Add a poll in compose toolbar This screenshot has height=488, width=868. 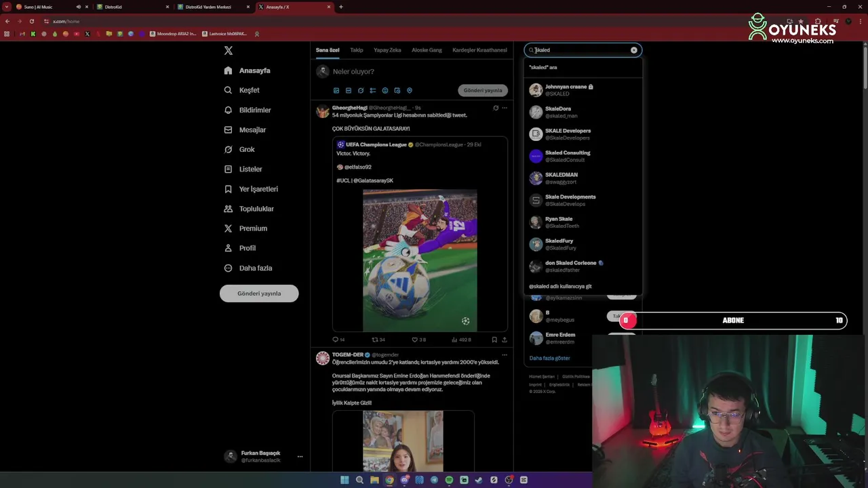373,90
